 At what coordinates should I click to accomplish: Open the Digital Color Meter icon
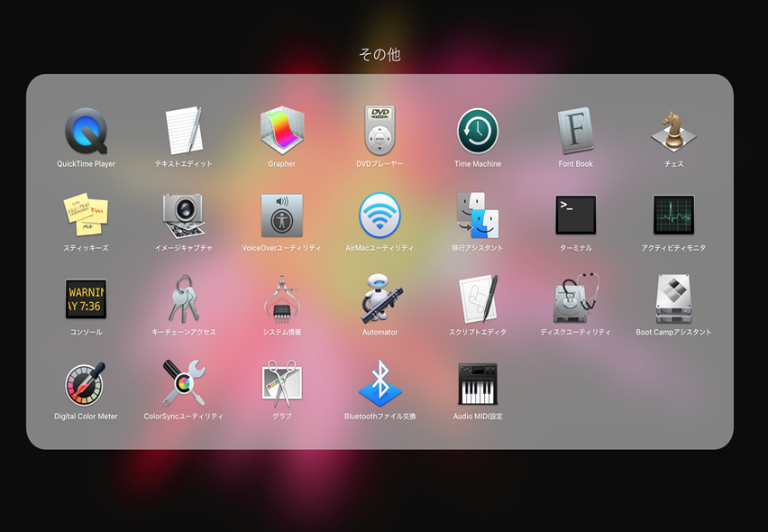[86, 384]
